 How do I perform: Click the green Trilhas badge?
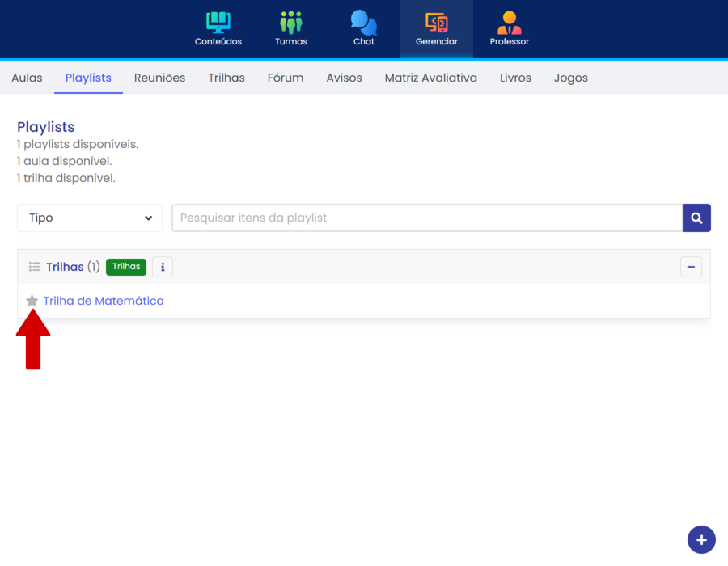(126, 267)
